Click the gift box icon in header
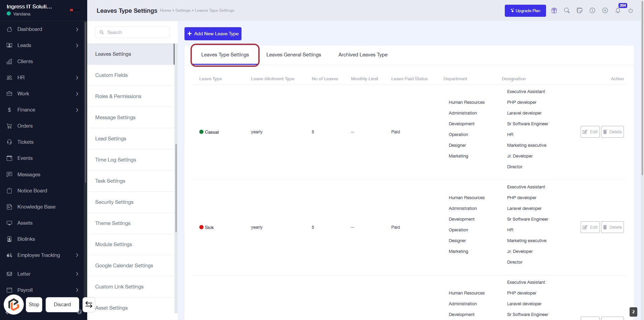Viewport: 644px width, 320px height. point(554,11)
